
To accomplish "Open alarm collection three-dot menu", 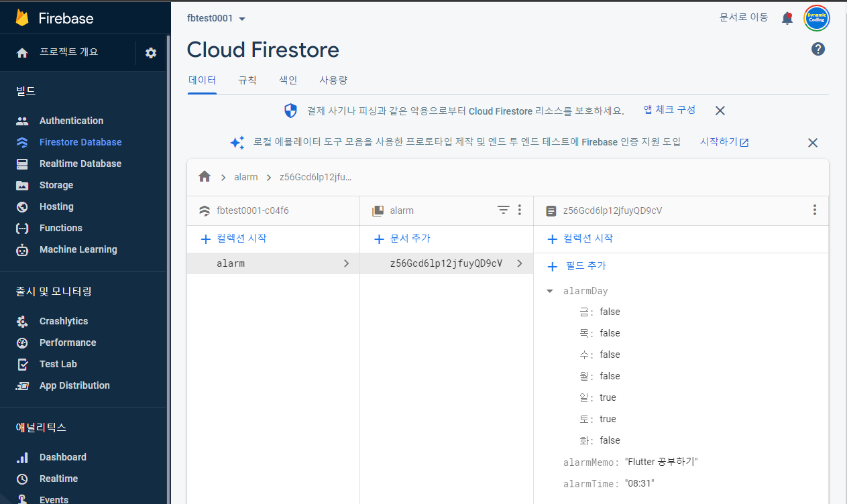I will click(x=519, y=210).
